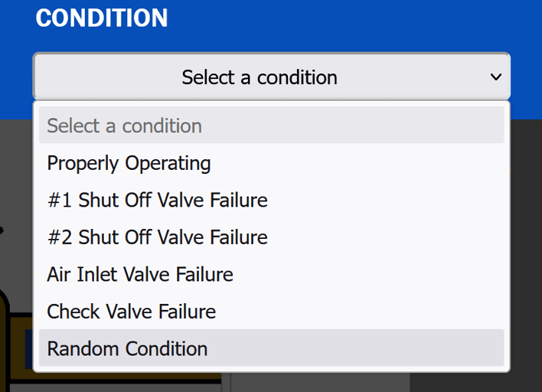Choose Check Valve Failure from list
The image size is (542, 392).
click(x=131, y=312)
